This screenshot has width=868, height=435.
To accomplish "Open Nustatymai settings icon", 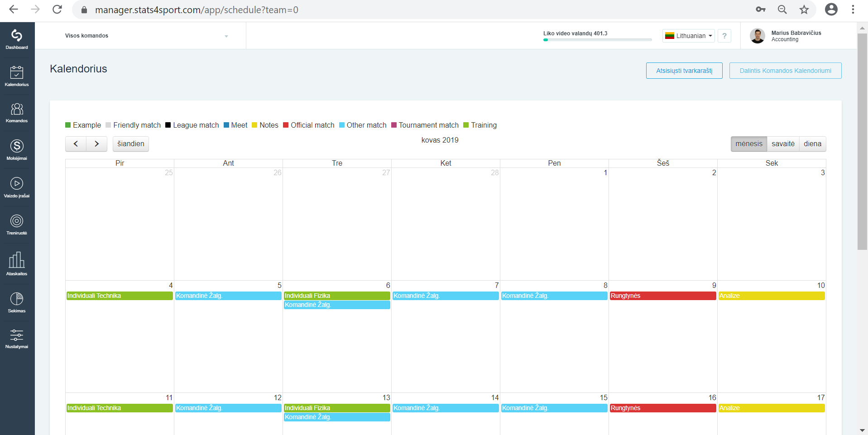I will click(x=17, y=339).
